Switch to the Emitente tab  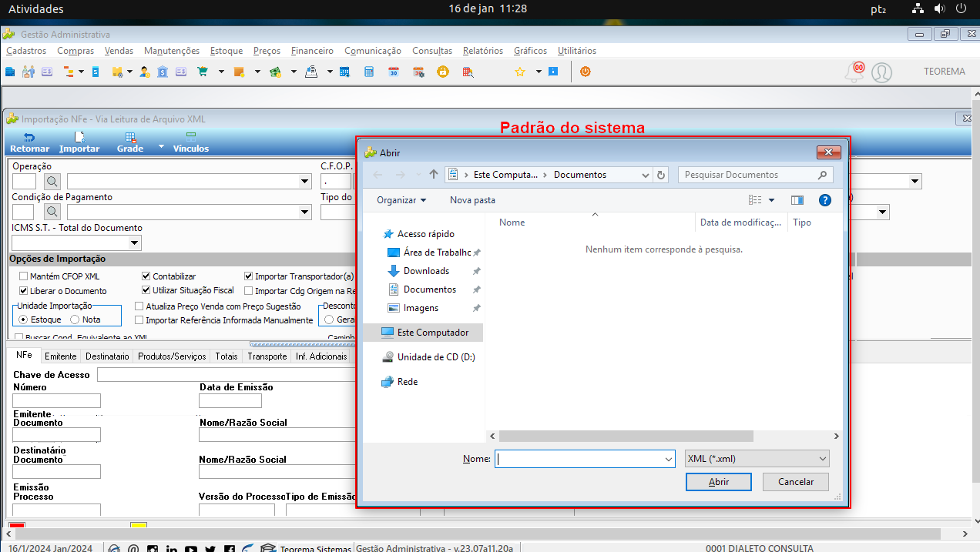pyautogui.click(x=61, y=356)
